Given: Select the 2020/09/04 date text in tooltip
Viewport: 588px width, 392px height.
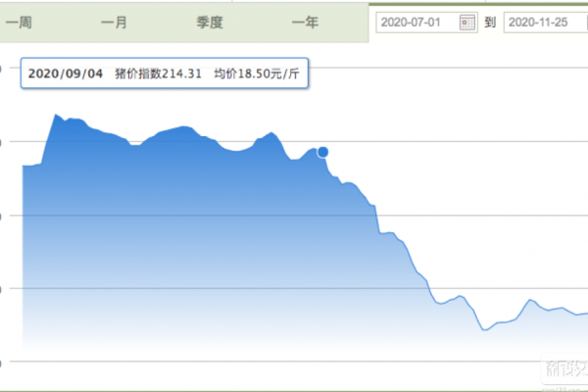Looking at the screenshot, I should 66,73.
